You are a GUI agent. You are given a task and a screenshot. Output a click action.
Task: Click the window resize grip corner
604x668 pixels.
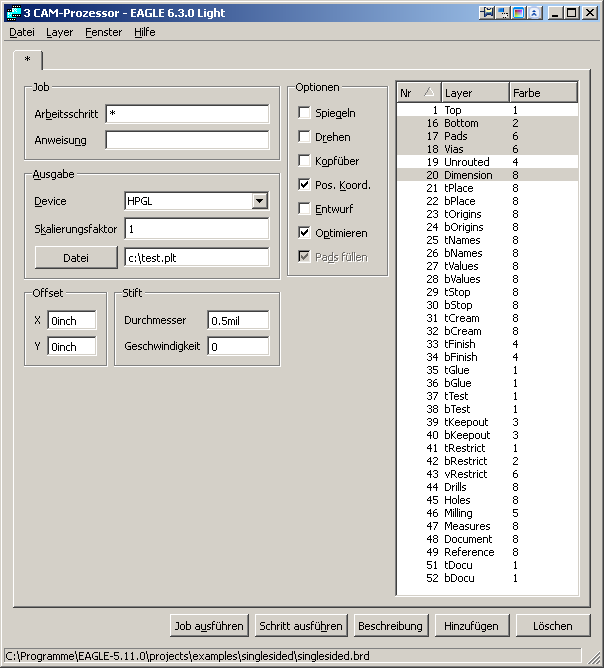click(595, 659)
